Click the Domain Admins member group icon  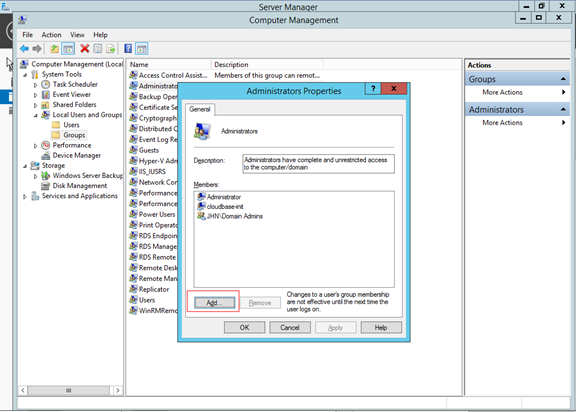(x=201, y=216)
